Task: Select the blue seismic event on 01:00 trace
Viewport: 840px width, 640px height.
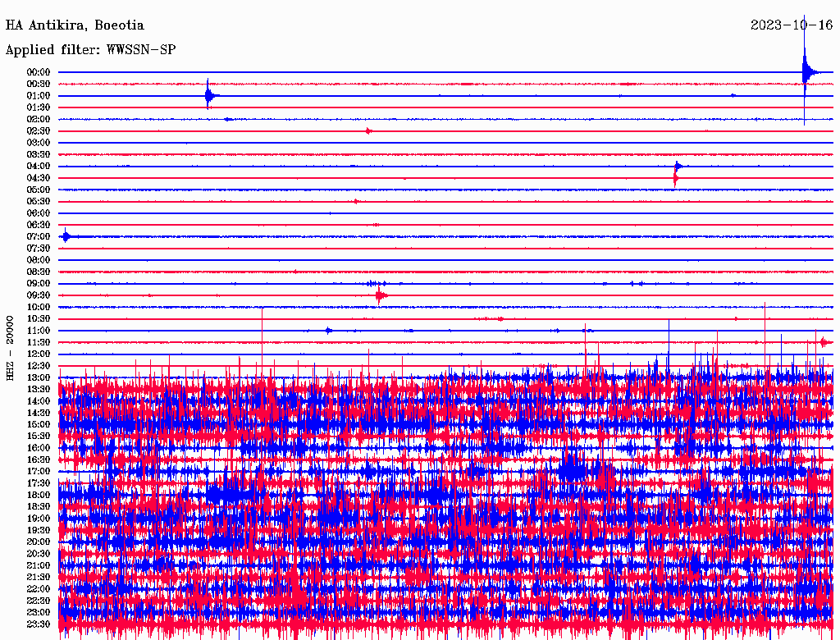Action: (x=209, y=96)
